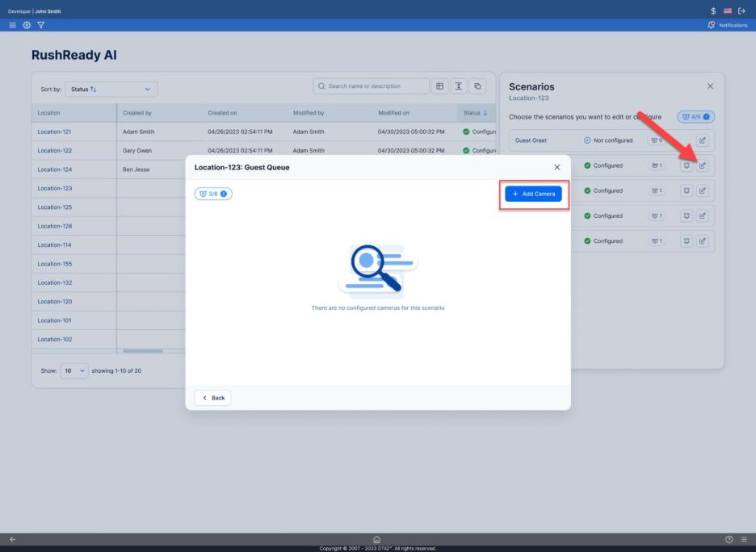Sort by the Status column header

475,113
